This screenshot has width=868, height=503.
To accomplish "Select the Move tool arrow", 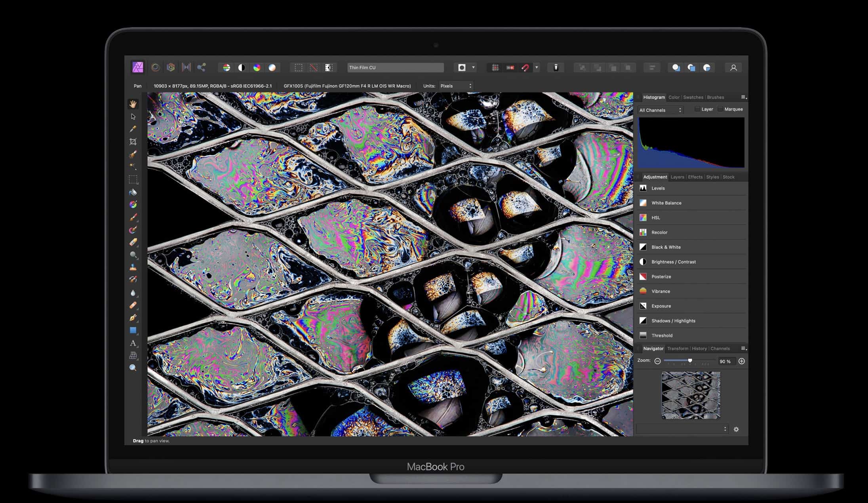I will [133, 116].
